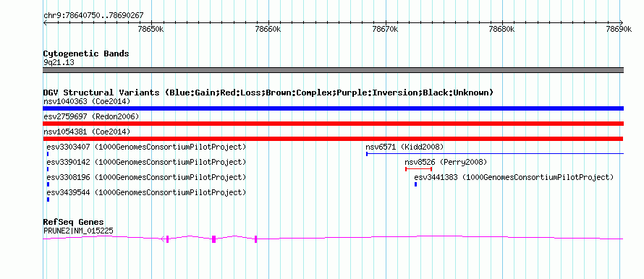Screen dimensions: 644x279
Task: Click the 78680k ruler tick label
Action: click(502, 30)
